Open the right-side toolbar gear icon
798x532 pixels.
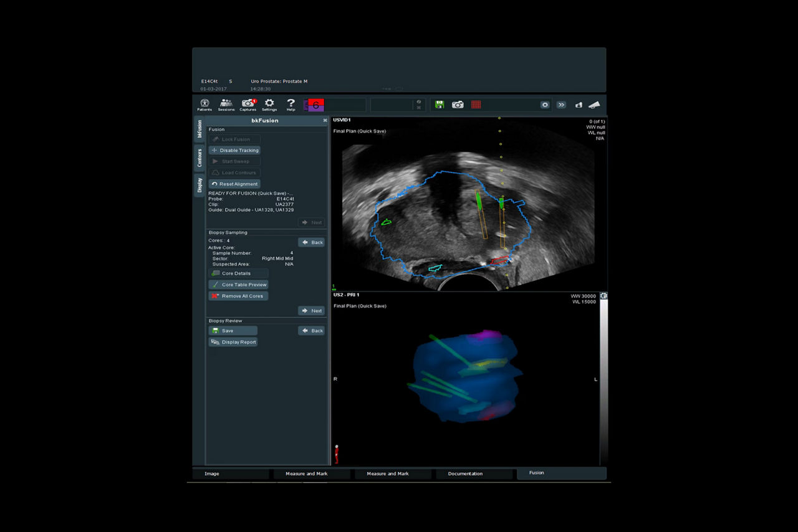point(544,105)
